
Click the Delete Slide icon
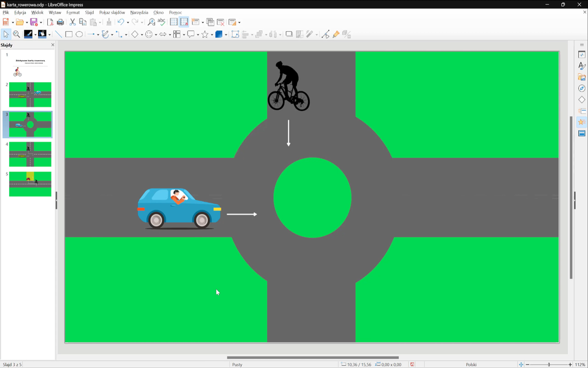tap(221, 22)
